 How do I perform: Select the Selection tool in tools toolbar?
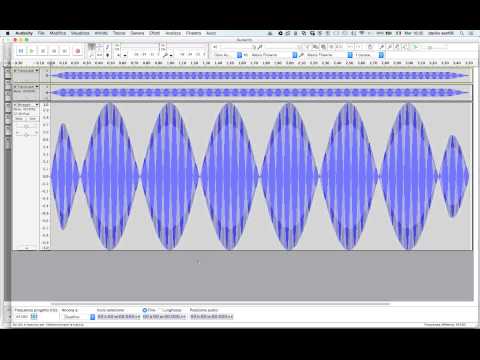point(92,47)
